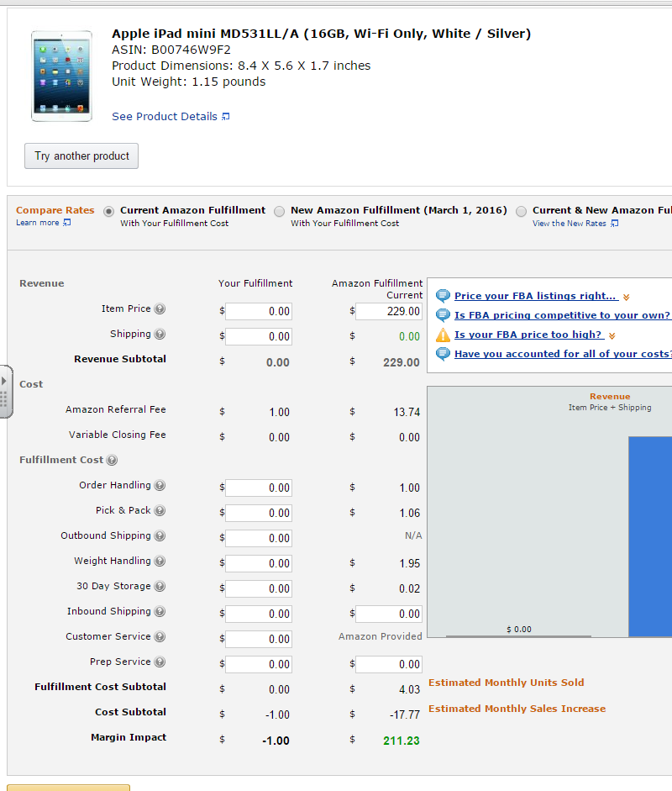The height and width of the screenshot is (791, 672).
Task: Click Your Fulfillment Shipping input field
Action: (259, 336)
